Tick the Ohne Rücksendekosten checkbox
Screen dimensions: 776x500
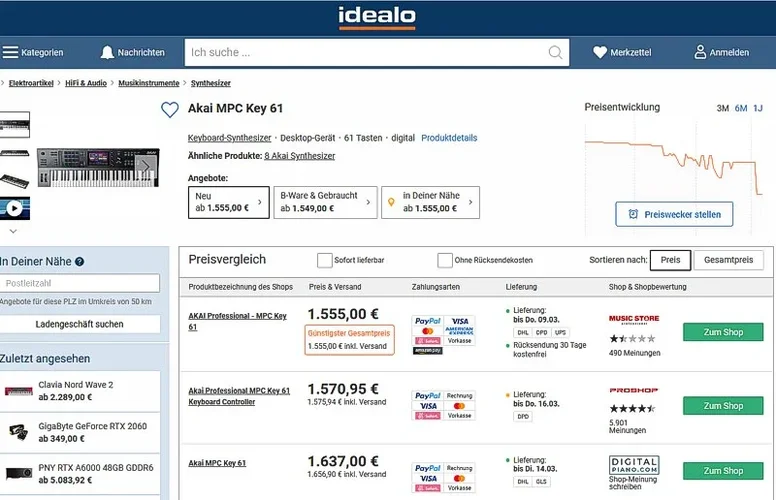pyautogui.click(x=445, y=260)
